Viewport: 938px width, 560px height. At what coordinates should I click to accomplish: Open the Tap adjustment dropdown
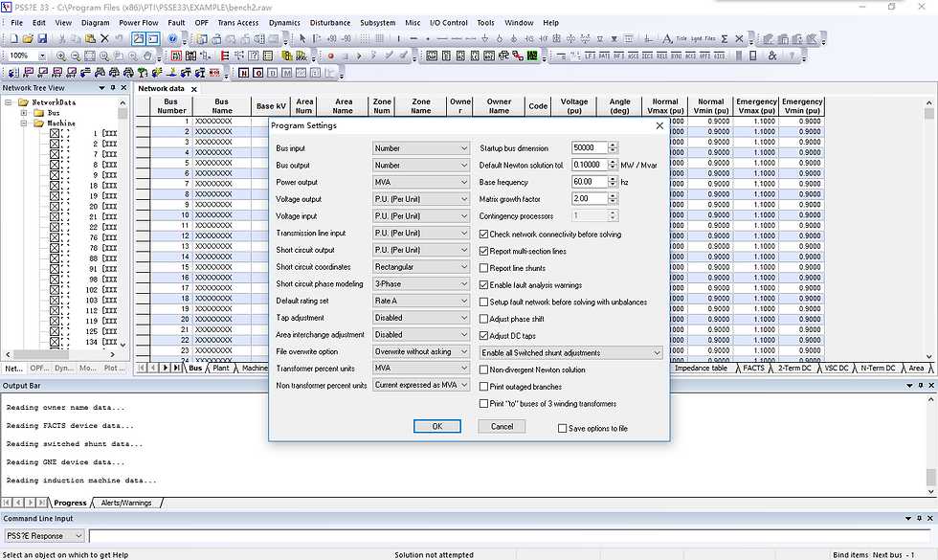pos(421,318)
